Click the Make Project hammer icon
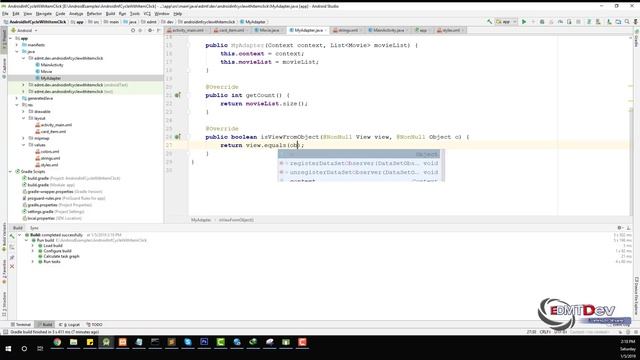Screen dimensions: 640x360 (x=489, y=22)
